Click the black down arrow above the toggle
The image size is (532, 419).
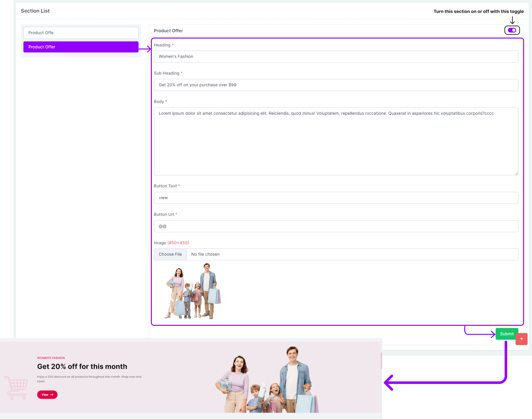tap(512, 21)
